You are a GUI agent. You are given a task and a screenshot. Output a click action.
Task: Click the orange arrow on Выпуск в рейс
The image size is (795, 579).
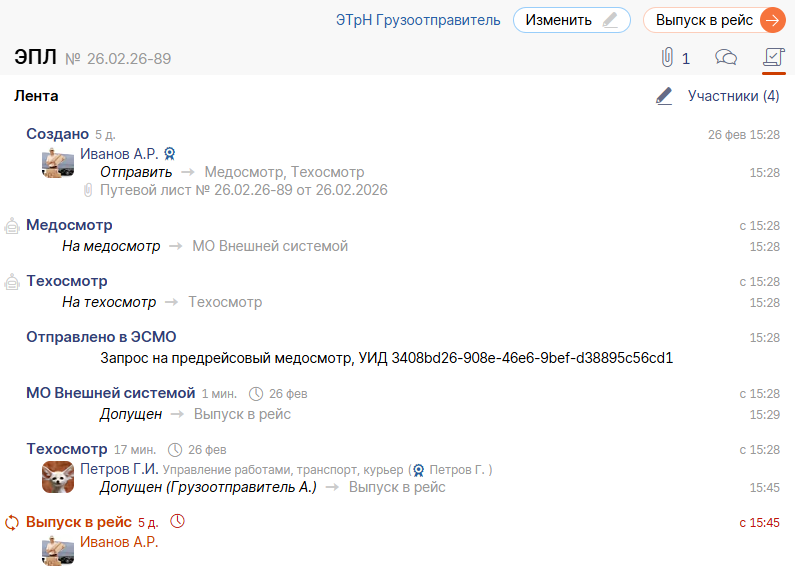tap(772, 20)
